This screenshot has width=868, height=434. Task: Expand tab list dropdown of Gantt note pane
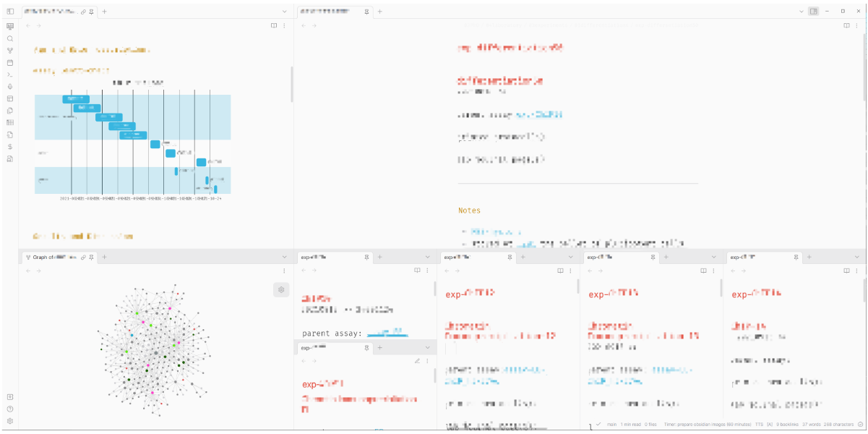point(284,12)
